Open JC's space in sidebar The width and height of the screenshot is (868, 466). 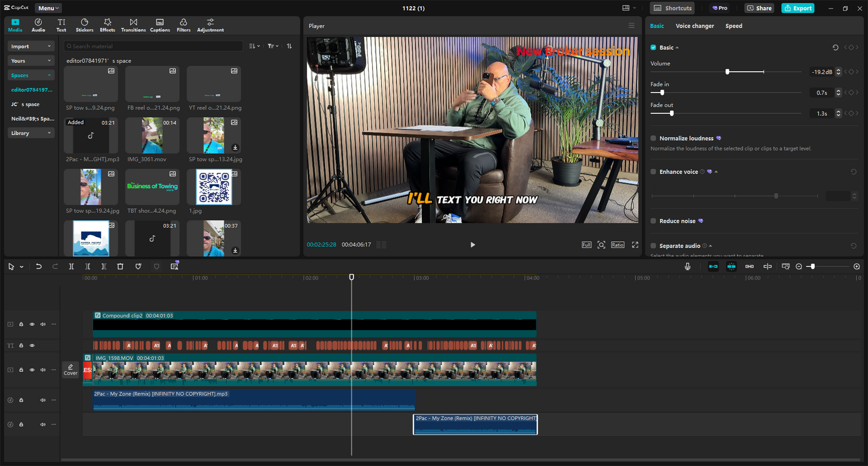25,105
